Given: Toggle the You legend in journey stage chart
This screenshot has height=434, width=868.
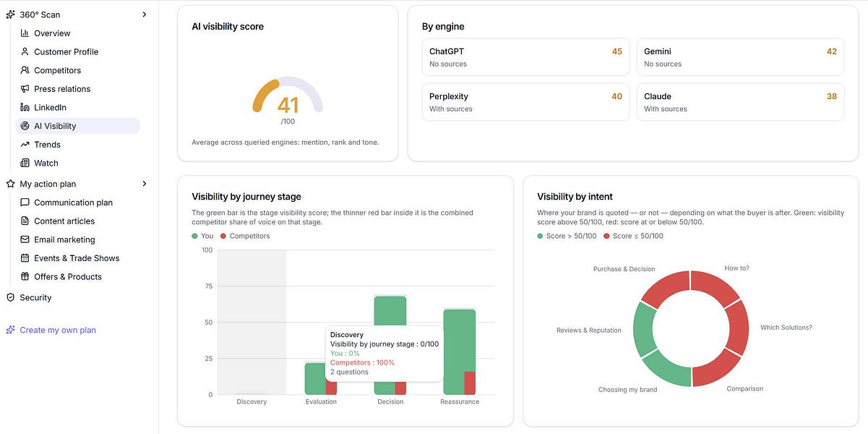Looking at the screenshot, I should click(202, 236).
